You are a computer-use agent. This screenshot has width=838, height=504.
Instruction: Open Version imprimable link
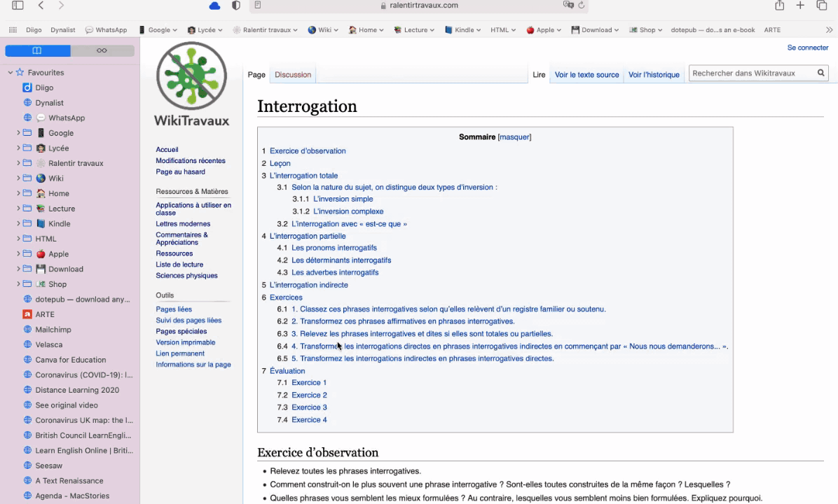(x=186, y=342)
